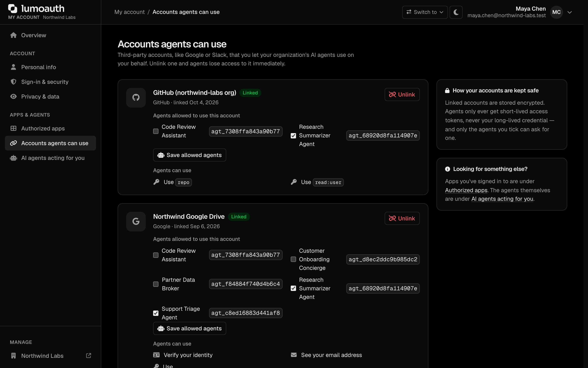Screen dimensions: 588x368
Task: Save allowed agents for GitHub account
Action: [x=189, y=155]
